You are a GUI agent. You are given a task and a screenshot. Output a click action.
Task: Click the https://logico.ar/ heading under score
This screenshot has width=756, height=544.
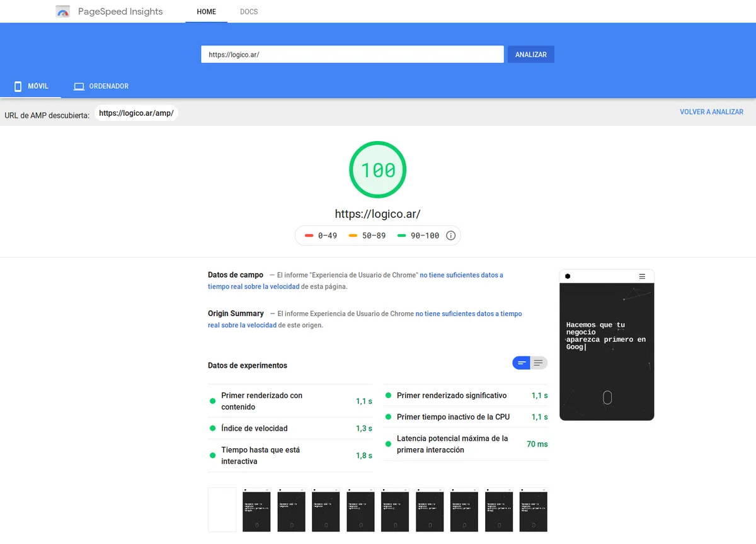[378, 213]
